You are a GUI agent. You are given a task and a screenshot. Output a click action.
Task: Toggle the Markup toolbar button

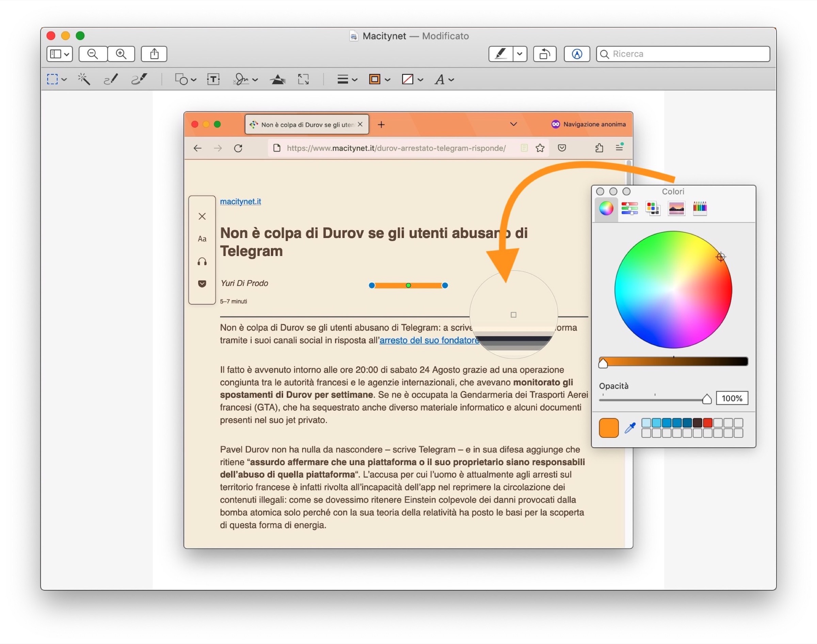click(x=577, y=54)
